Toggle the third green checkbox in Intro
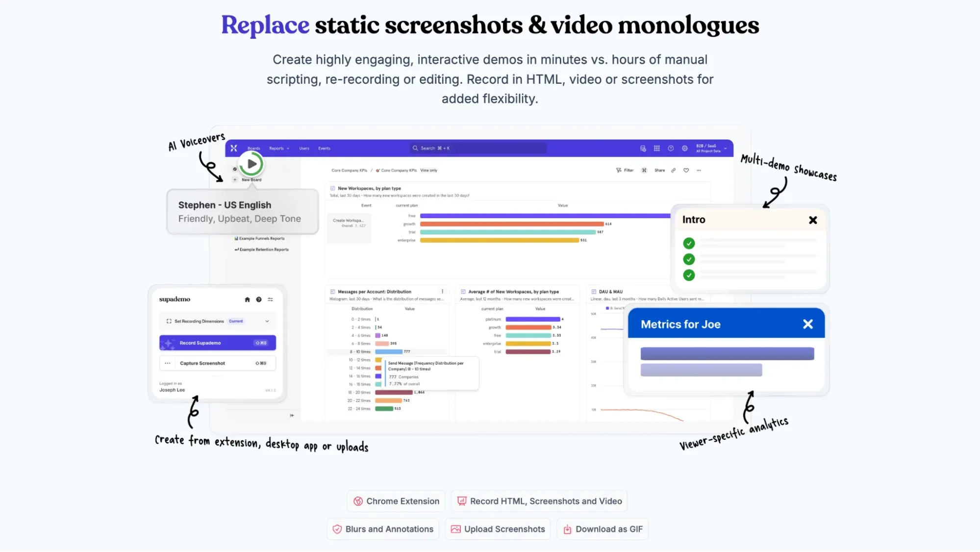 pos(689,275)
